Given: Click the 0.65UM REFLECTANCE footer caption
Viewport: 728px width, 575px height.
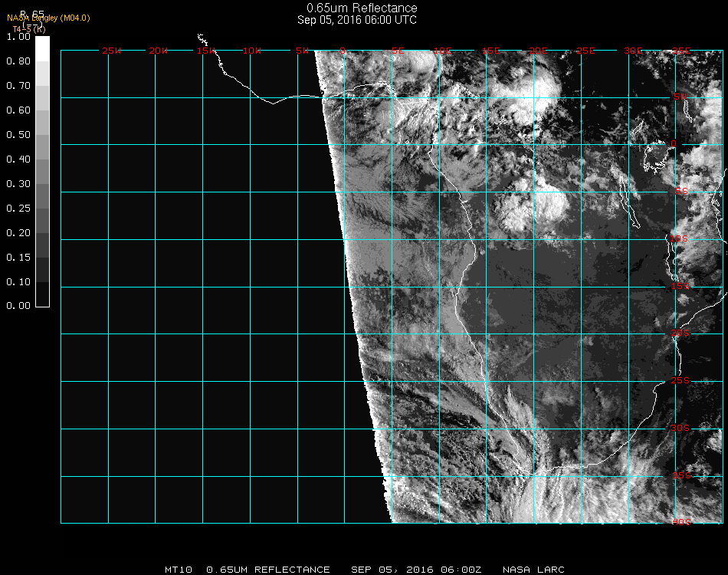Looking at the screenshot, I should click(x=268, y=570).
